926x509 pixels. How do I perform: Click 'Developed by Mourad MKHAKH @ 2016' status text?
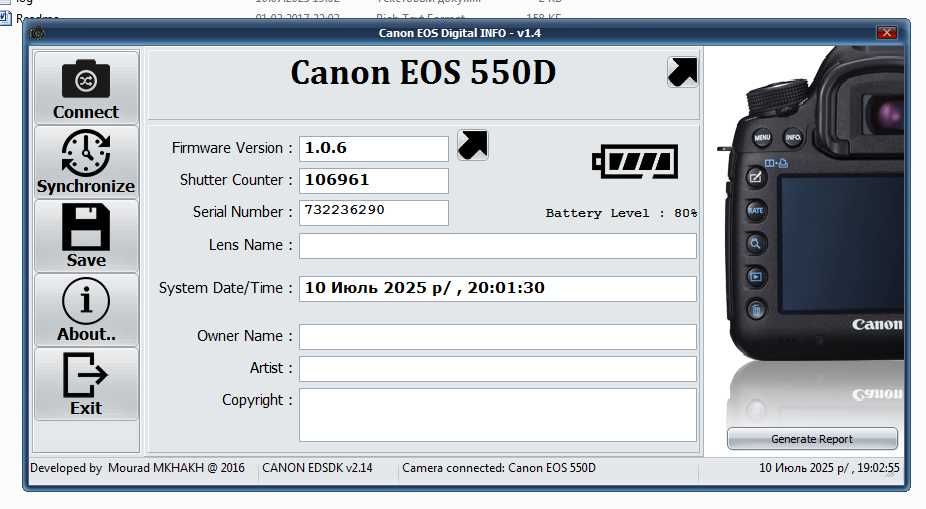[137, 468]
